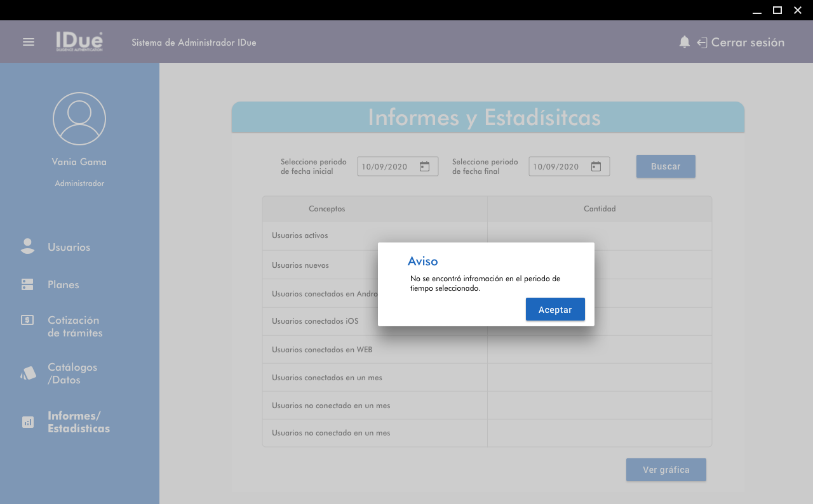Image resolution: width=813 pixels, height=504 pixels.
Task: Open calendar picker for fecha inicial
Action: click(425, 166)
